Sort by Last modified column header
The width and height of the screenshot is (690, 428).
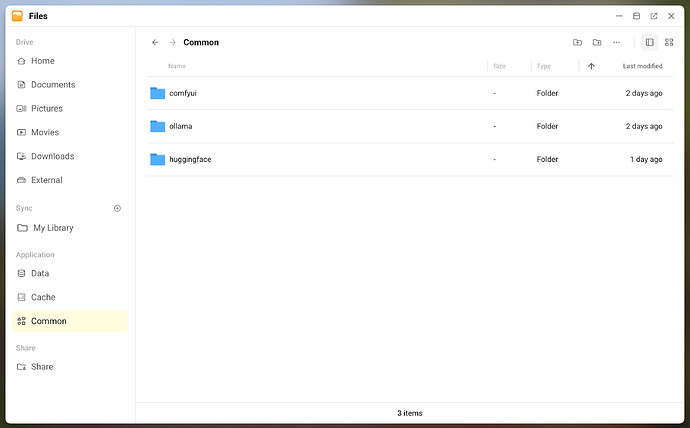coord(642,66)
